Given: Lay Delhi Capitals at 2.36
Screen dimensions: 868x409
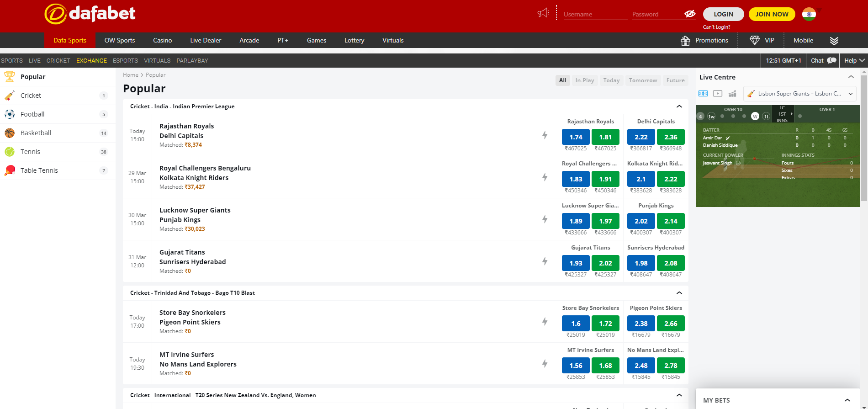Looking at the screenshot, I should (x=671, y=137).
